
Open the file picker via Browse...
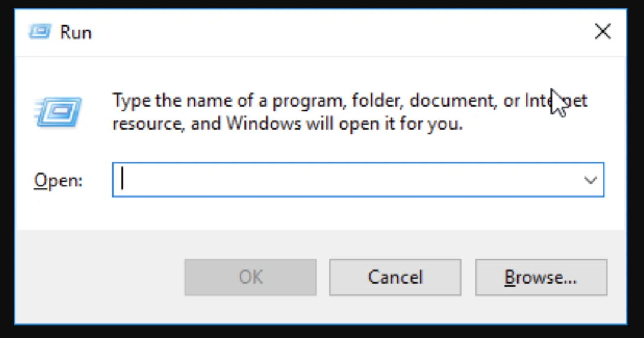[541, 277]
